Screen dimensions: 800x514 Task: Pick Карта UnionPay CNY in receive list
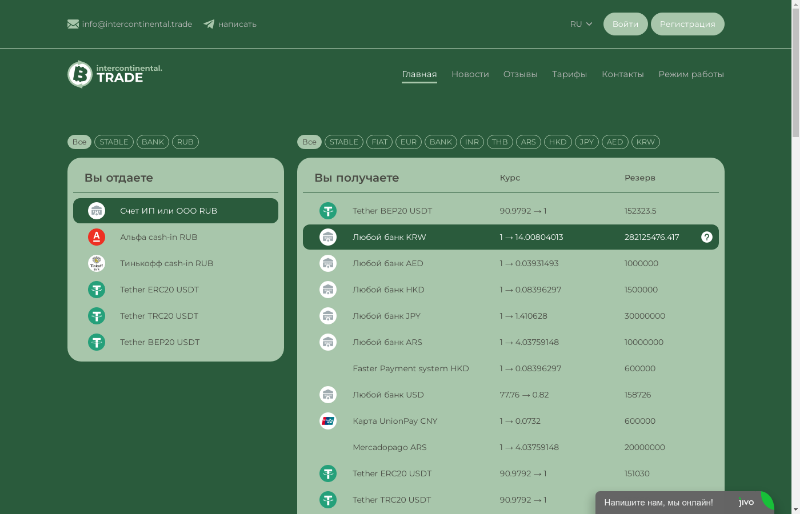click(x=394, y=421)
